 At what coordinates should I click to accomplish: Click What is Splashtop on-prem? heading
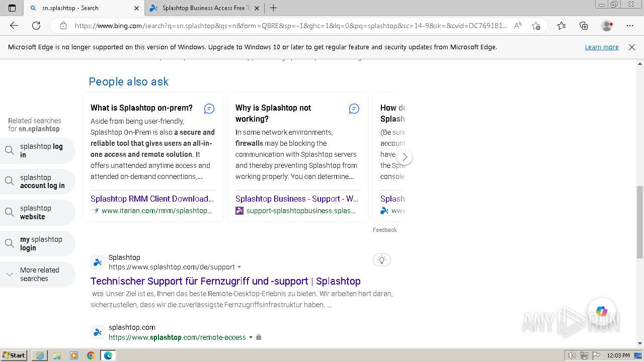coord(141,108)
